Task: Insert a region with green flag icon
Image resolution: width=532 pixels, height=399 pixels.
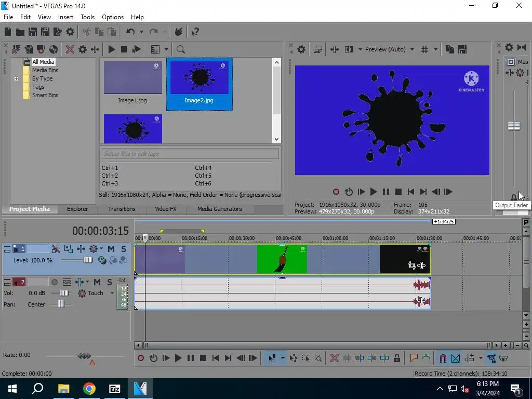Action: (426, 358)
